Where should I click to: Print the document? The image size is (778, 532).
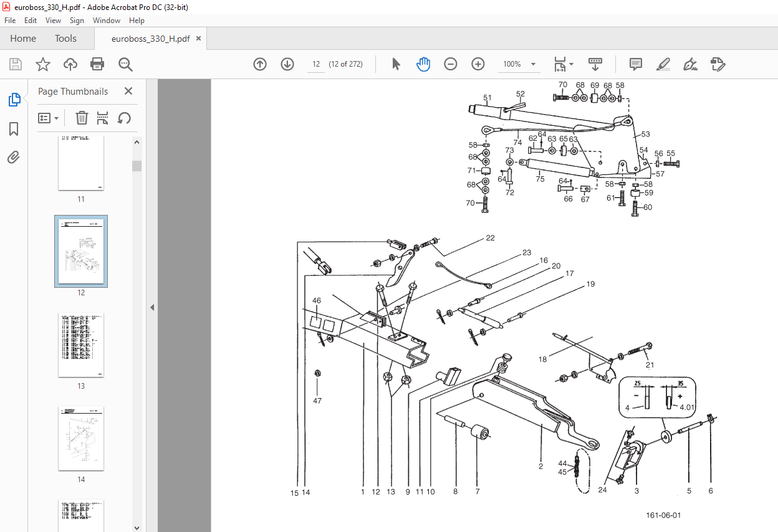(97, 64)
